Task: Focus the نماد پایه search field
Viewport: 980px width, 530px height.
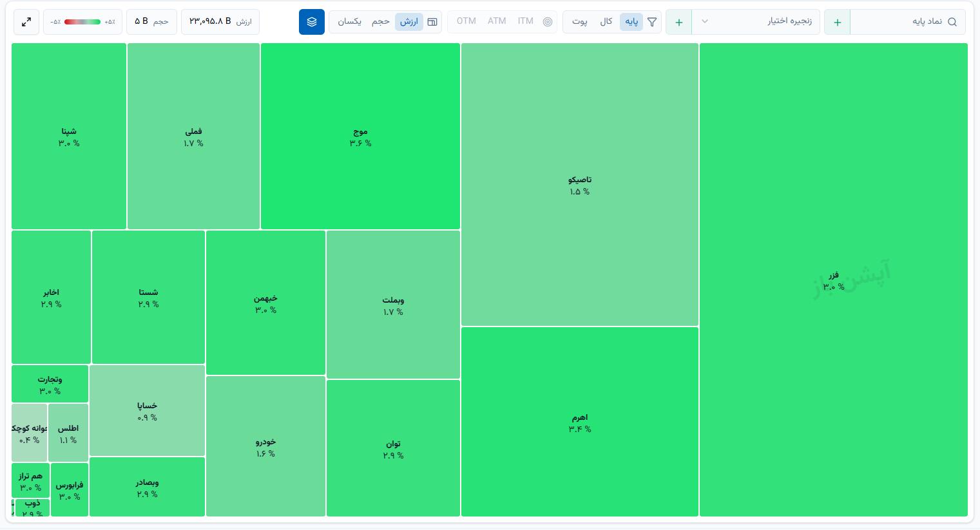Action: pyautogui.click(x=908, y=22)
